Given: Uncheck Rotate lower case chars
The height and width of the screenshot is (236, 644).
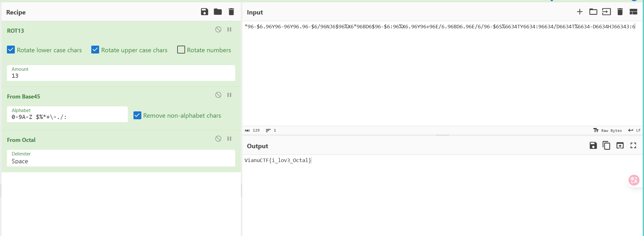Looking at the screenshot, I should click(x=11, y=50).
